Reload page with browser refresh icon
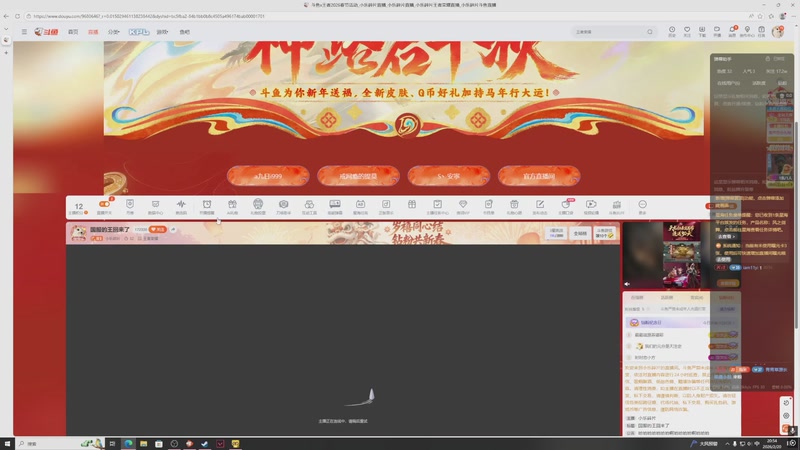The width and height of the screenshot is (800, 450). [17, 16]
